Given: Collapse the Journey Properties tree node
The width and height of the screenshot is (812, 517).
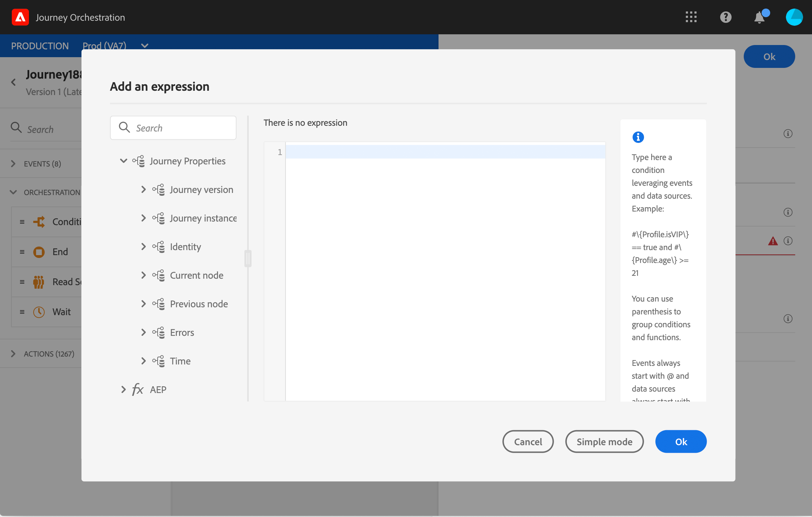Looking at the screenshot, I should [x=124, y=161].
